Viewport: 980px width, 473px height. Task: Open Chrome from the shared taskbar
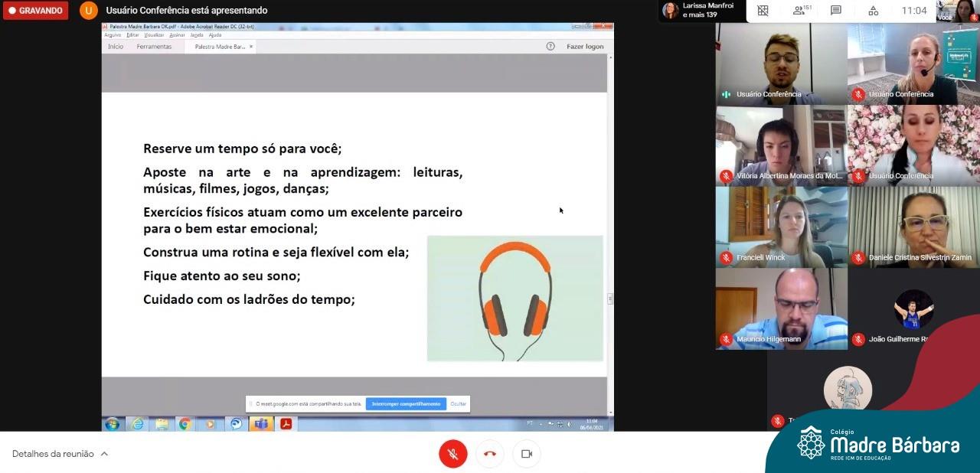[x=185, y=424]
